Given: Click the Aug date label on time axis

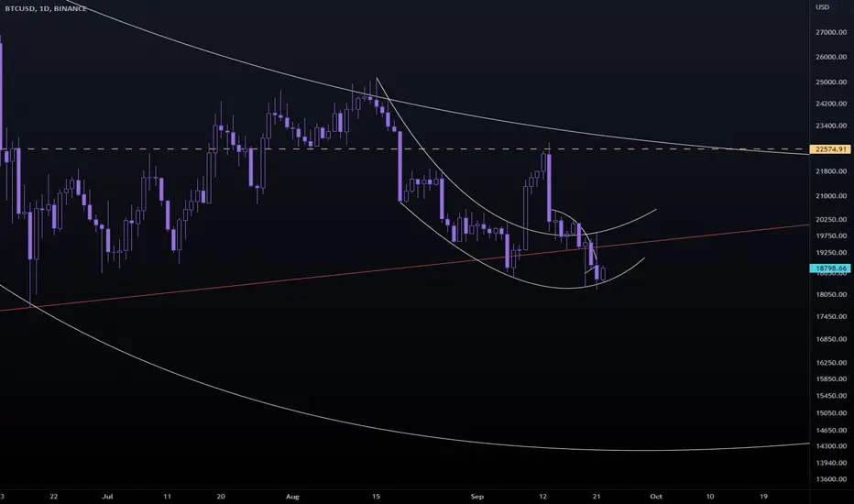Looking at the screenshot, I should tap(292, 497).
